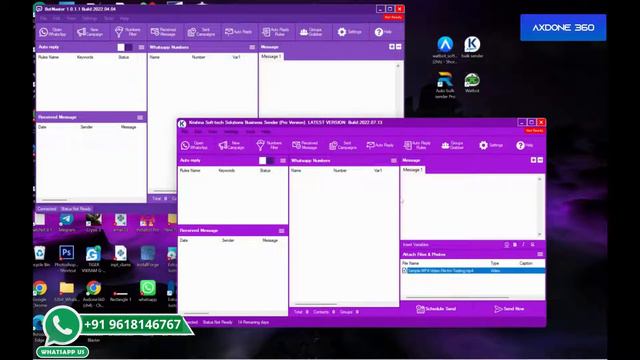Open the Photoshop desktop shortcut
The height and width of the screenshot is (360, 640).
[67, 258]
